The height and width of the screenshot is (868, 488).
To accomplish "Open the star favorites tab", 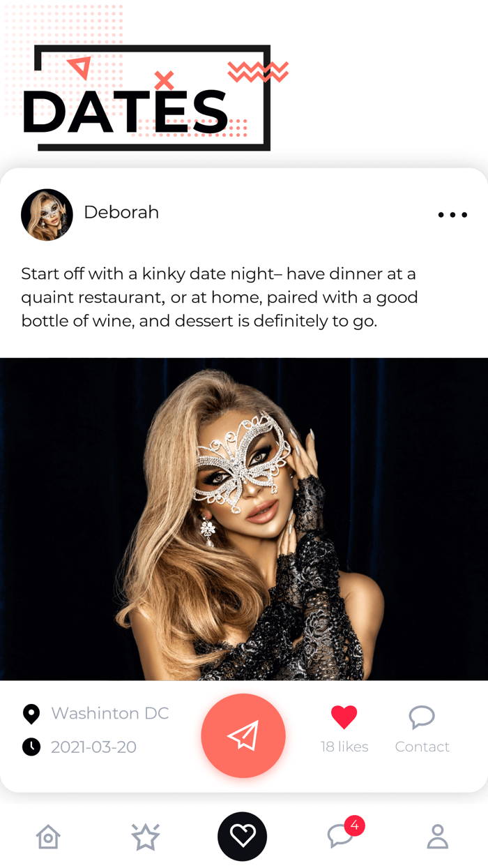I will coord(145,836).
